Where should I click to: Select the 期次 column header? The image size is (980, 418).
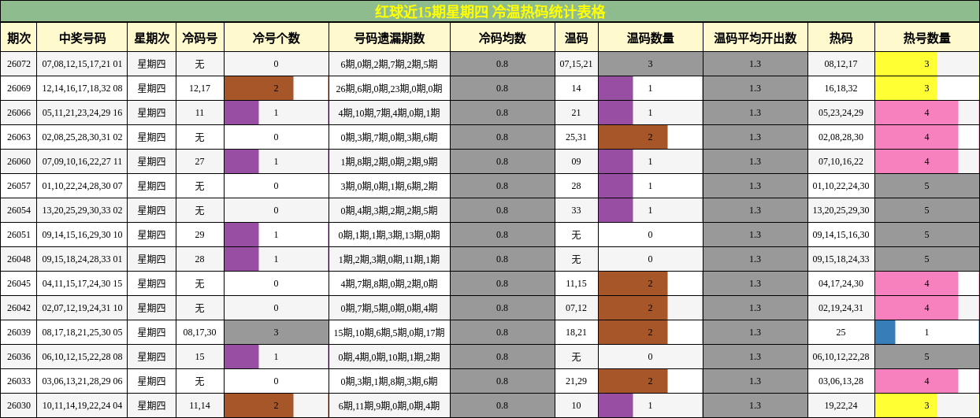pyautogui.click(x=19, y=38)
